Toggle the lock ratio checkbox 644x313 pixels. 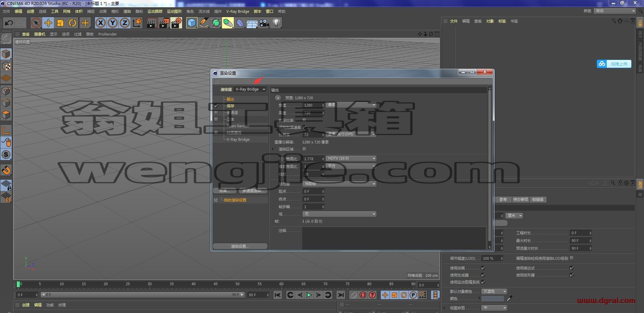(305, 120)
